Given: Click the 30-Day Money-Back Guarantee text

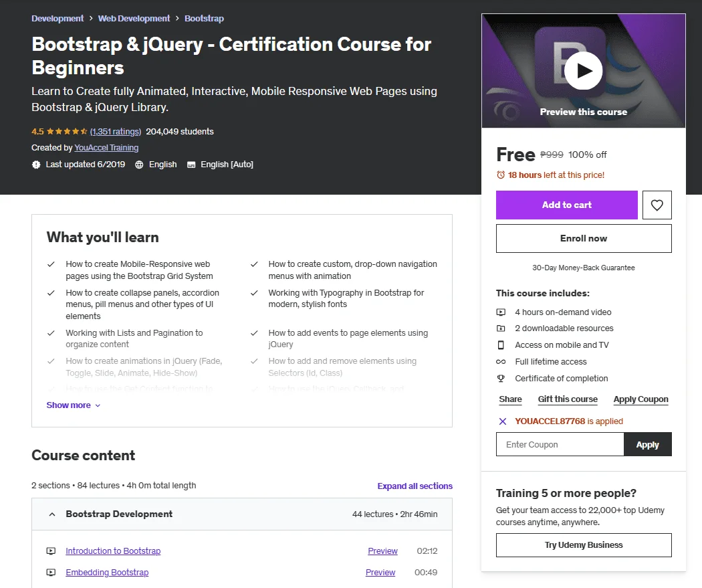Looking at the screenshot, I should 584,268.
